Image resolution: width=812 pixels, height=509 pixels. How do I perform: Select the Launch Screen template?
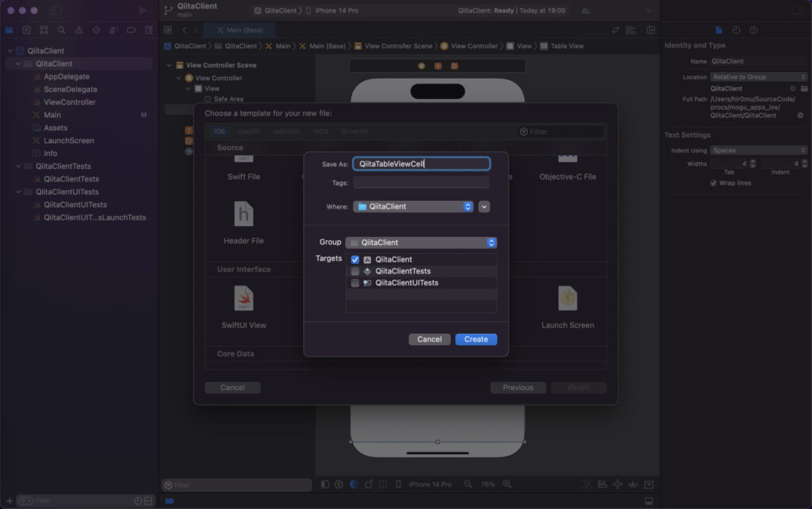(x=568, y=308)
